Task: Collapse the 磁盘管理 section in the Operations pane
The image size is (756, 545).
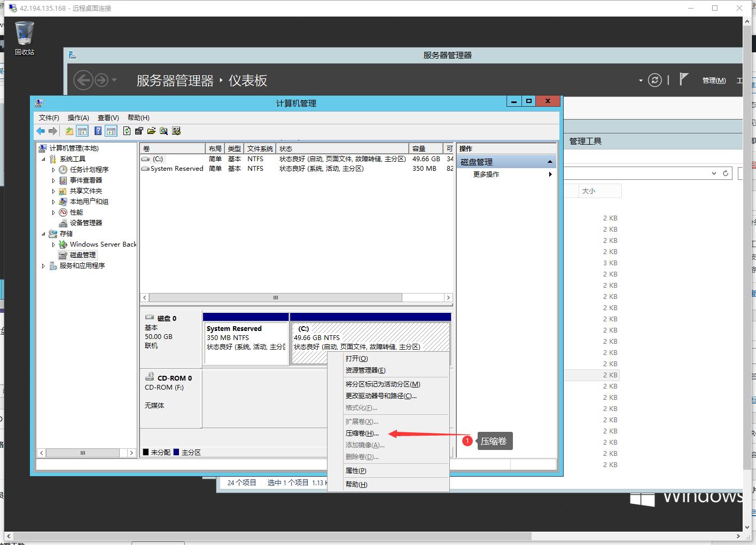Action: 550,161
